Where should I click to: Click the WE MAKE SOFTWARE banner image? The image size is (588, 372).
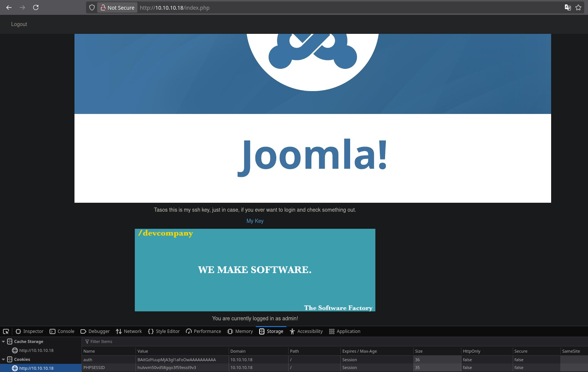tap(255, 270)
